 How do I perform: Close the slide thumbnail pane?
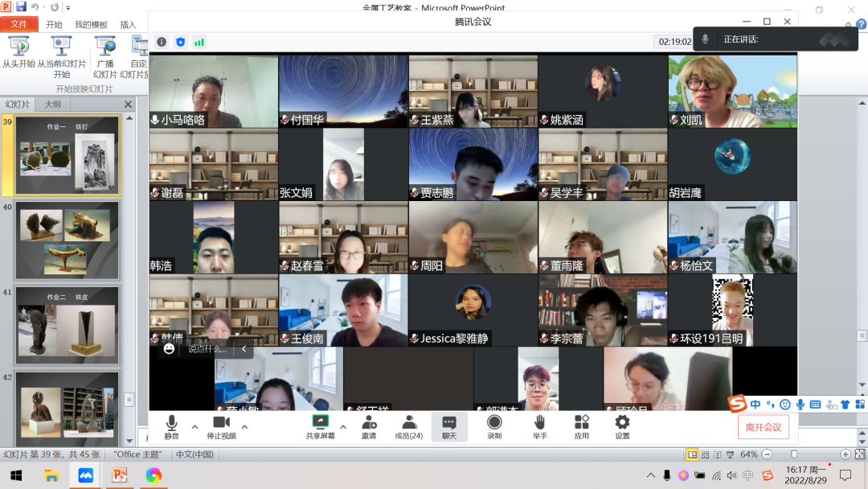coord(128,104)
